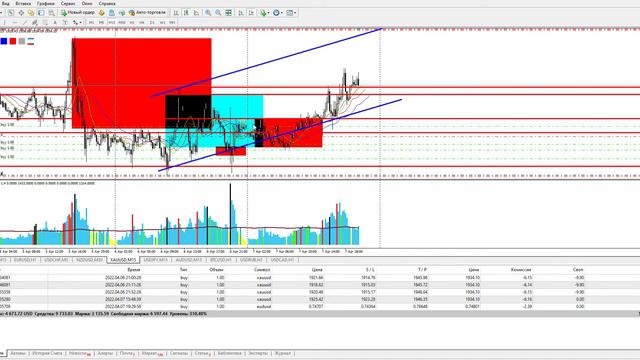Toggle chart auto scroll icon

(241, 13)
